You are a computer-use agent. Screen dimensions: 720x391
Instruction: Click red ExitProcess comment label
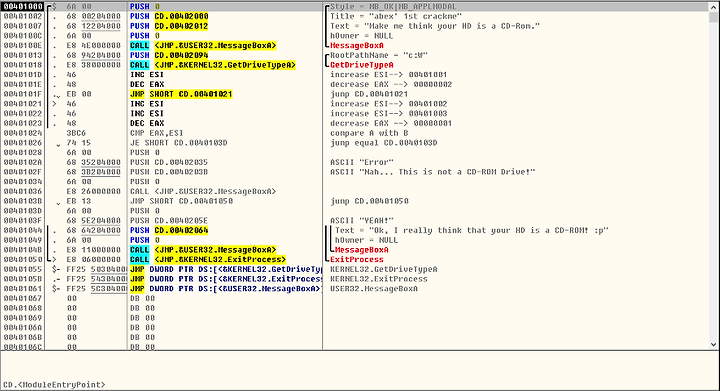pyautogui.click(x=357, y=259)
